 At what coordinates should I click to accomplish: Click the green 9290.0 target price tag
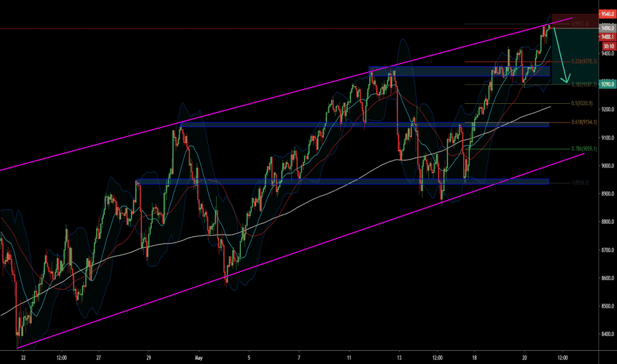(607, 84)
